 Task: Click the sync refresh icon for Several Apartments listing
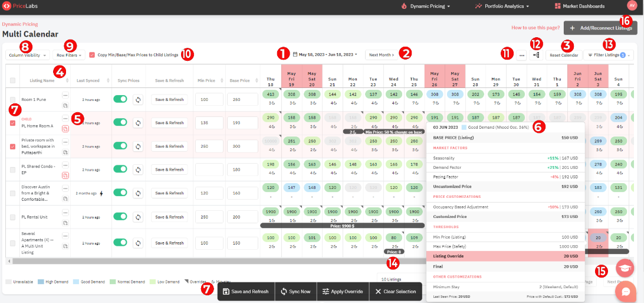138,243
